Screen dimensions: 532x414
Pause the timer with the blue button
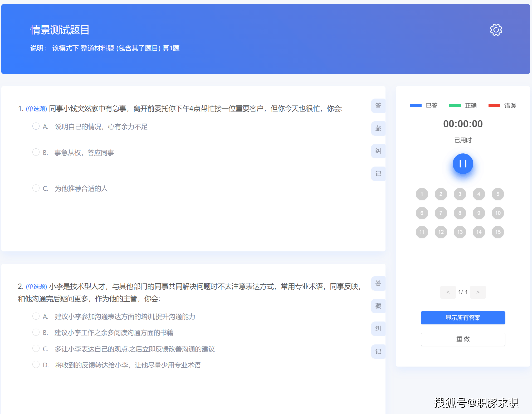tap(463, 164)
